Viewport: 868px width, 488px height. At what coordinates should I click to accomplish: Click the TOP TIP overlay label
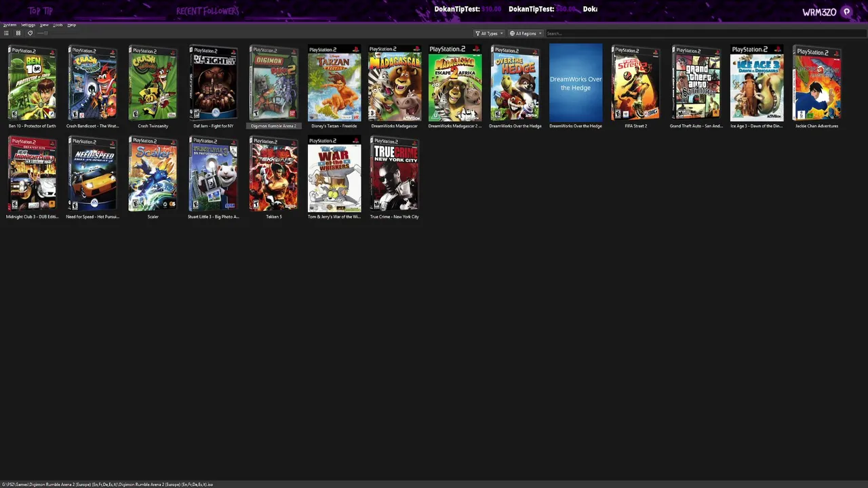(40, 11)
